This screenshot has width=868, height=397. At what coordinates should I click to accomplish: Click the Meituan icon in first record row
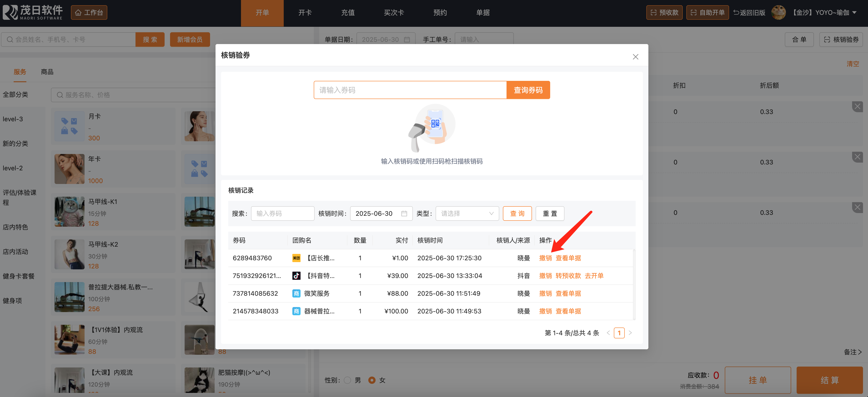(x=296, y=258)
